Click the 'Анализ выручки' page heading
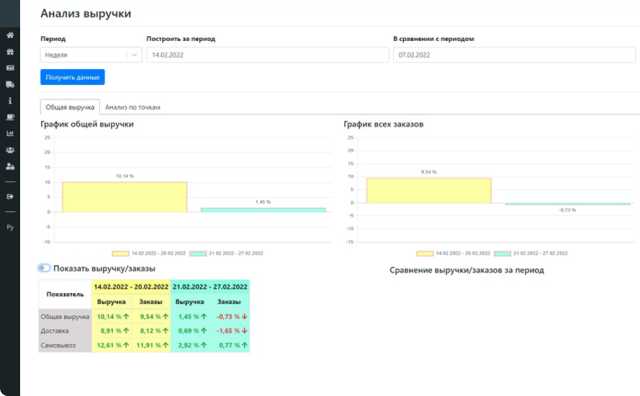The height and width of the screenshot is (396, 640). pos(86,13)
